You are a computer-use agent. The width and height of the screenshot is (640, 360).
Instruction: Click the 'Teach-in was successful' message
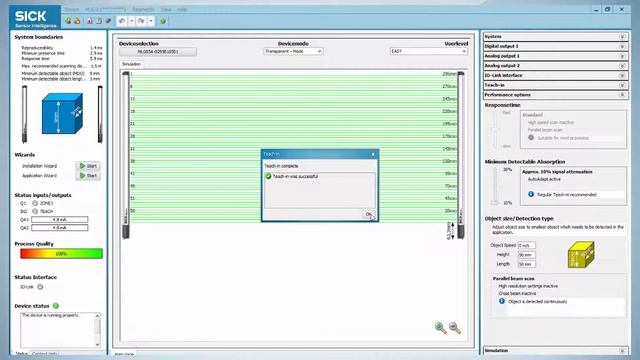[295, 176]
